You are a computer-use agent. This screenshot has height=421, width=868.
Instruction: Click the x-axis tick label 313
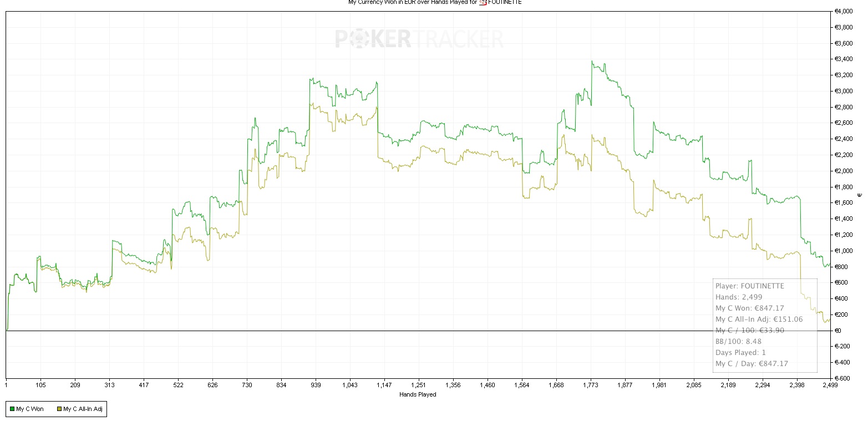pyautogui.click(x=109, y=385)
